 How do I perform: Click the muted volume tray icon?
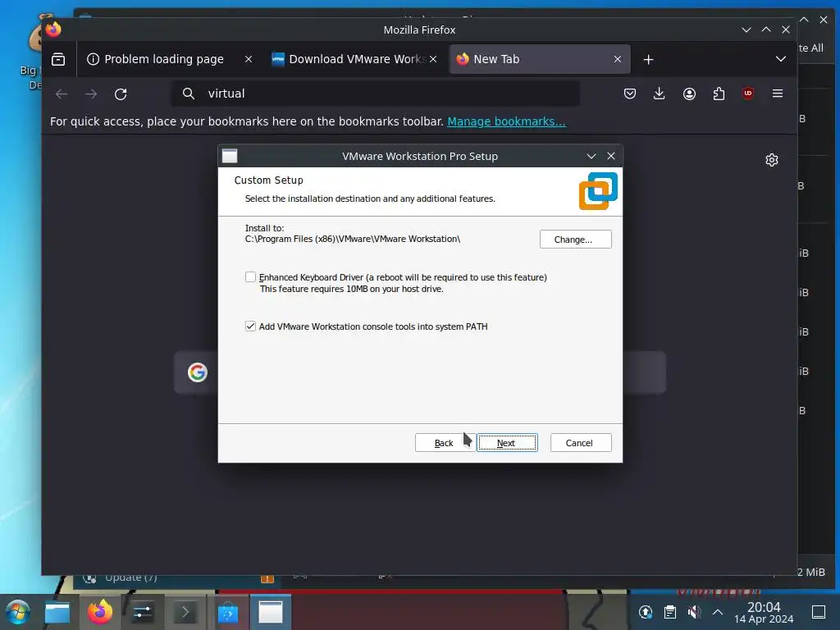click(694, 612)
